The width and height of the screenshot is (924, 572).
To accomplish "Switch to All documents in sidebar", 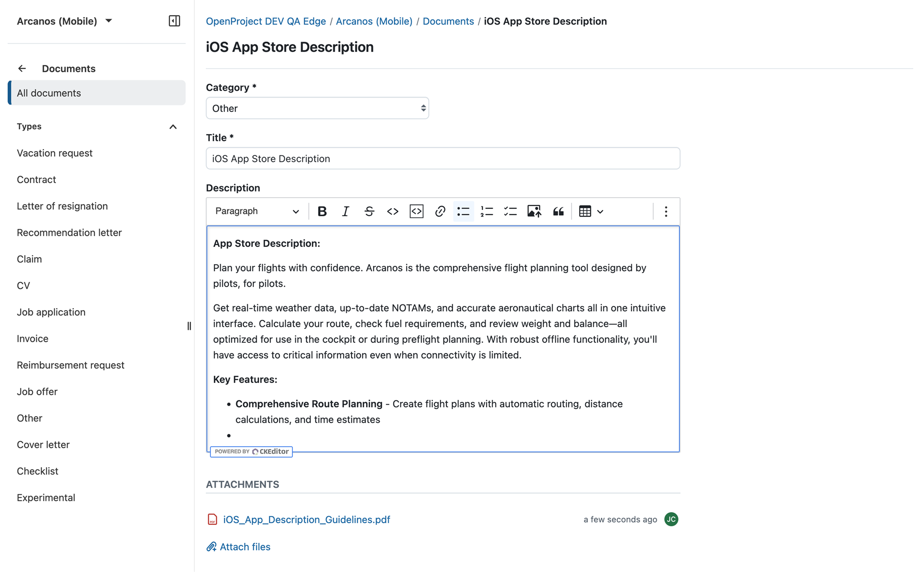I will tap(49, 93).
